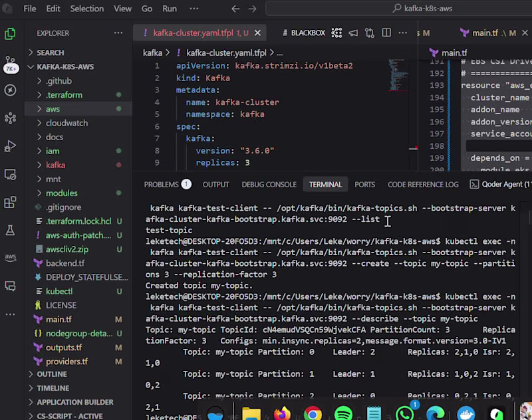Open the Remote Explorer view
Image resolution: width=532 pixels, height=420 pixels.
[x=10, y=174]
